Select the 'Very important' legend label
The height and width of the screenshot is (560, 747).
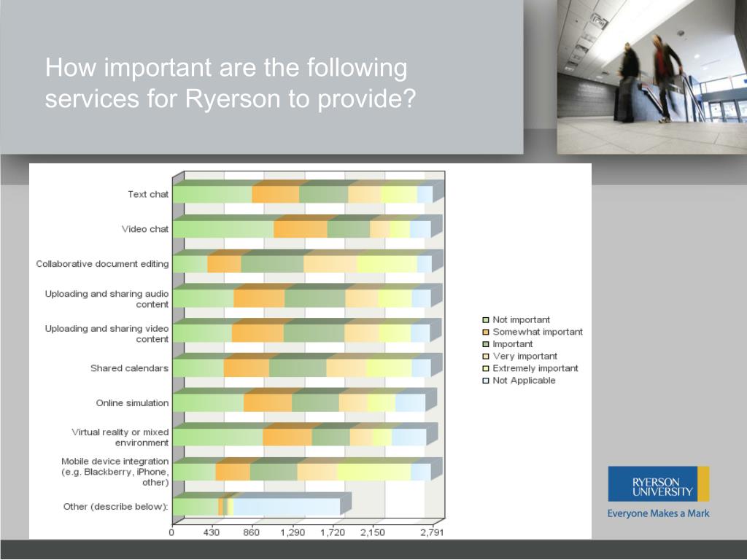pos(525,356)
